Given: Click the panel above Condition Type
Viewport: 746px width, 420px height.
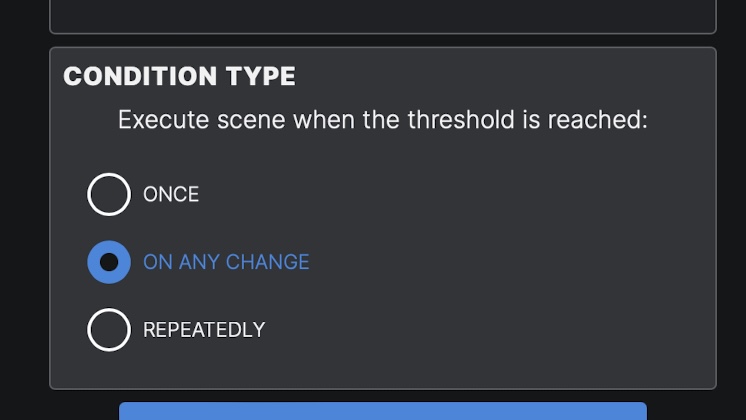Looking at the screenshot, I should (383, 15).
